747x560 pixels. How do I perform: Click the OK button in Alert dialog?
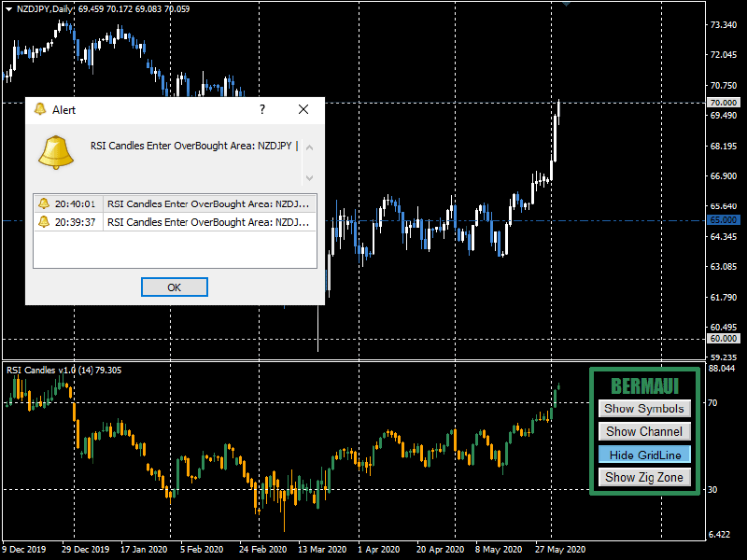[x=175, y=287]
